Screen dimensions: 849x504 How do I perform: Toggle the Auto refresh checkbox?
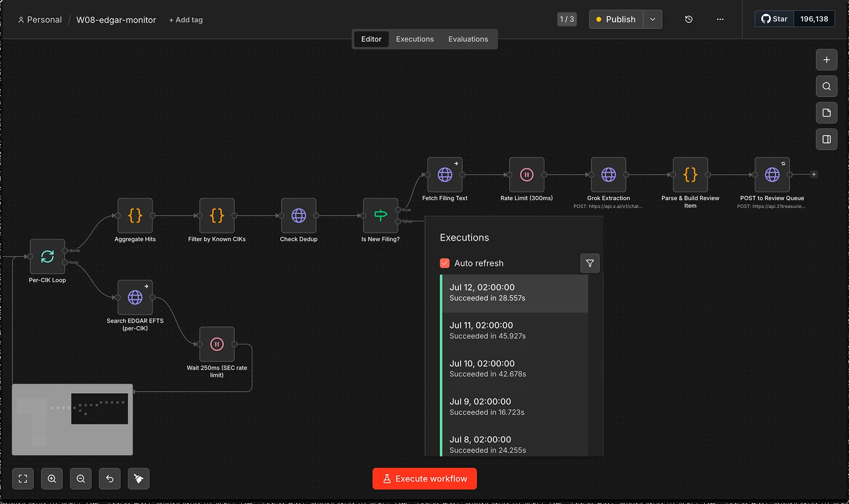tap(445, 263)
